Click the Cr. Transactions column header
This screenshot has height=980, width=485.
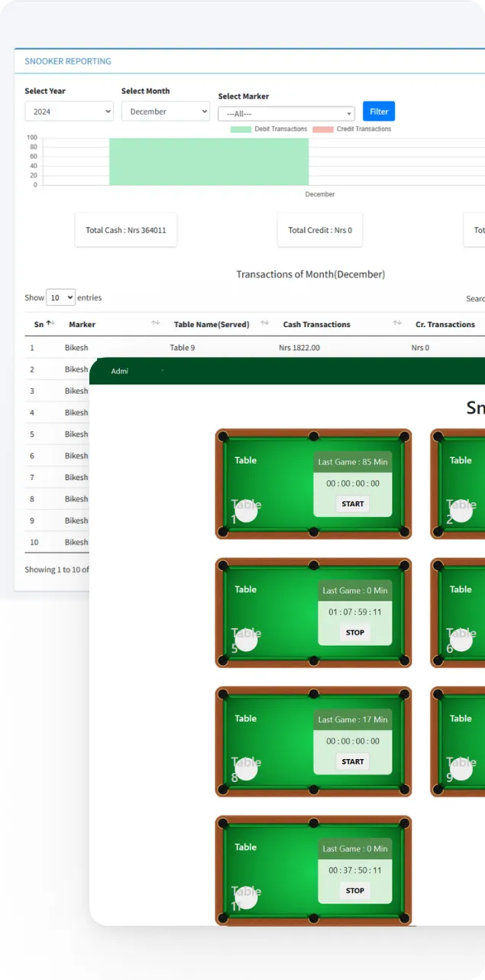click(x=445, y=324)
